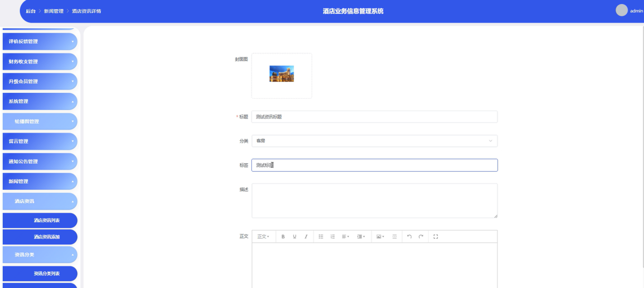Collapse the 酒店资讯 submenu

40,201
